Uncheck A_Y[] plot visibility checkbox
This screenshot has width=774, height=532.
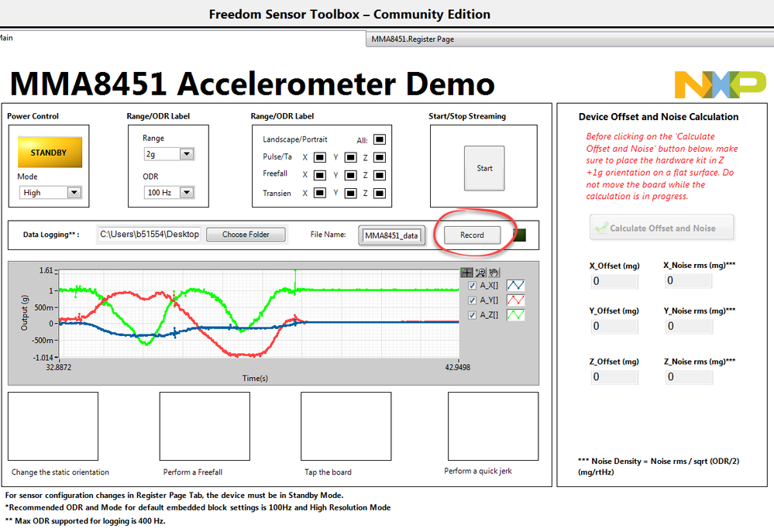(472, 300)
